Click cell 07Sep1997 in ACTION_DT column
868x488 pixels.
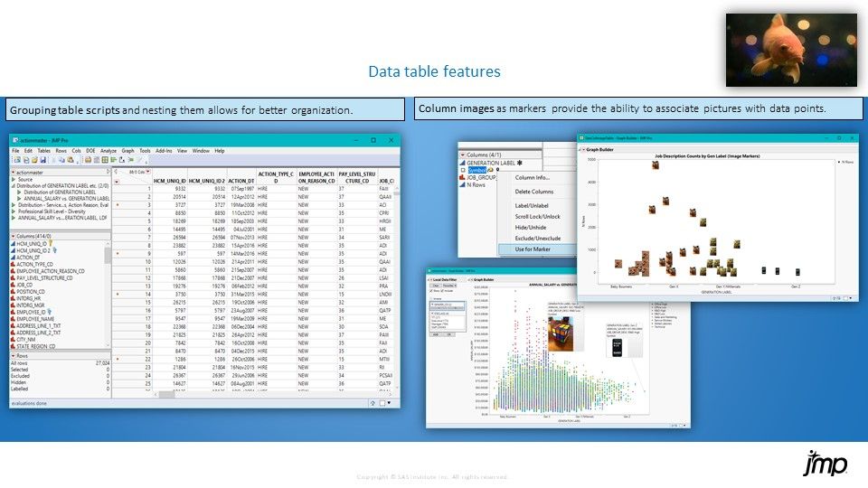click(x=241, y=189)
